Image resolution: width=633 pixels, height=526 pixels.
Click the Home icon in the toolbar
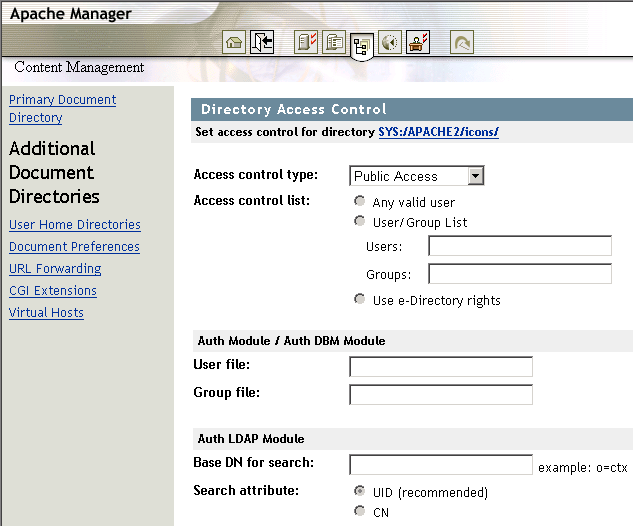click(234, 42)
